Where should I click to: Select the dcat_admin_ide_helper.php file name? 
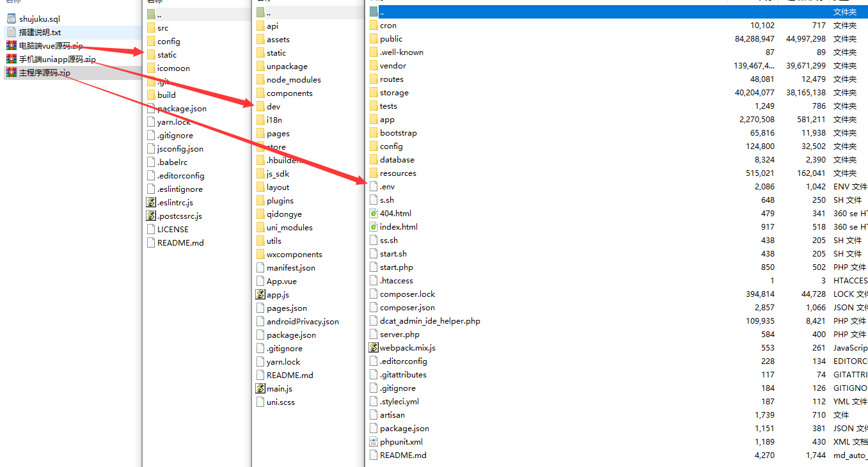click(430, 321)
